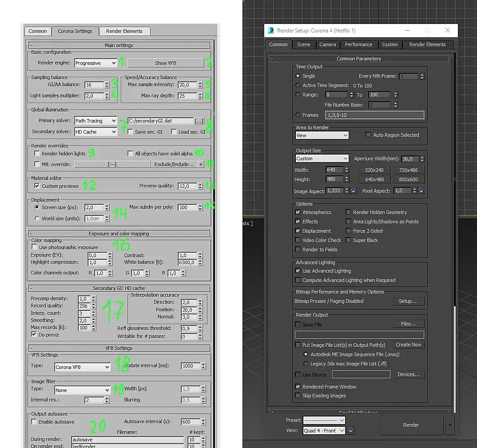The image size is (477, 448).
Task: Open the Area to Render View dropdown
Action: click(x=322, y=135)
